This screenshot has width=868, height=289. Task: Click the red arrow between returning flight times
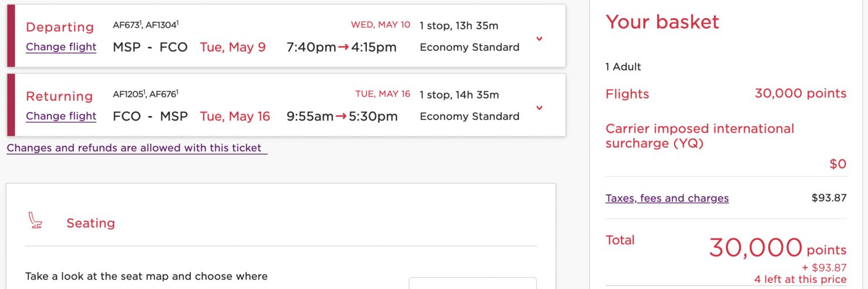click(341, 116)
